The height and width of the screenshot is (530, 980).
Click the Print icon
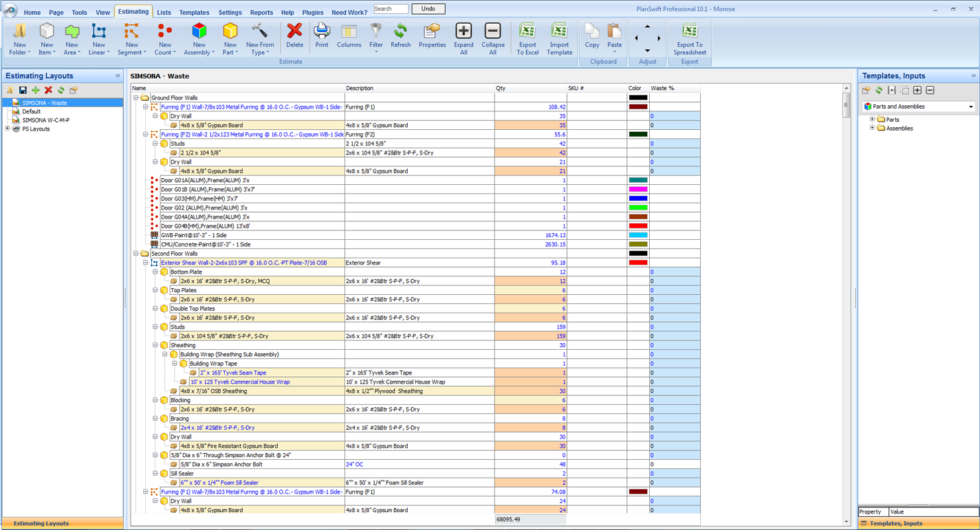point(322,30)
